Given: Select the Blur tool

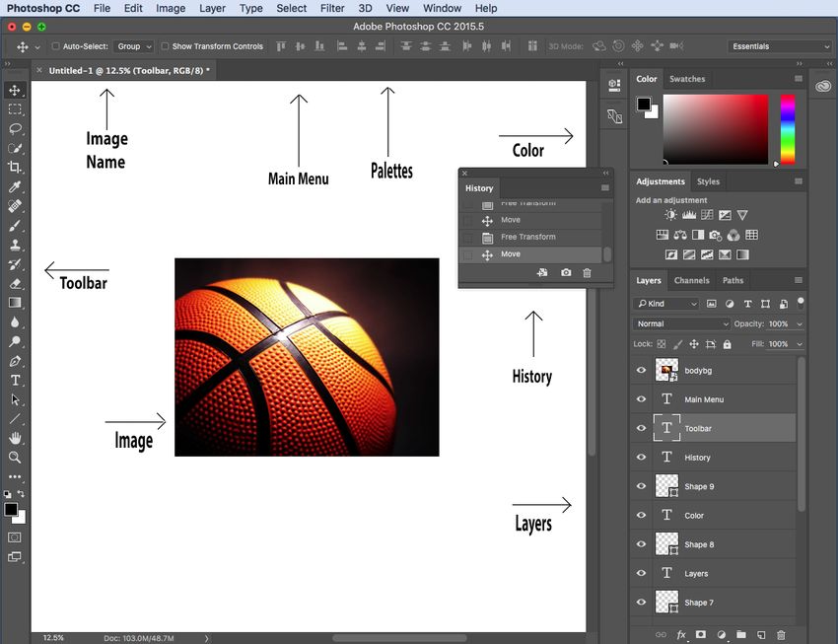Looking at the screenshot, I should point(15,322).
